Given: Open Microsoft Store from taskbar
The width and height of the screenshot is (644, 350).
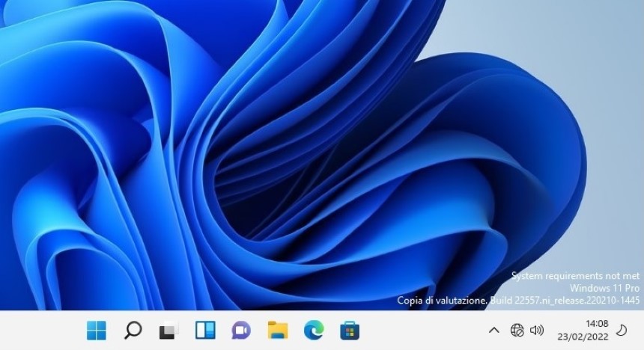Looking at the screenshot, I should coord(350,331).
